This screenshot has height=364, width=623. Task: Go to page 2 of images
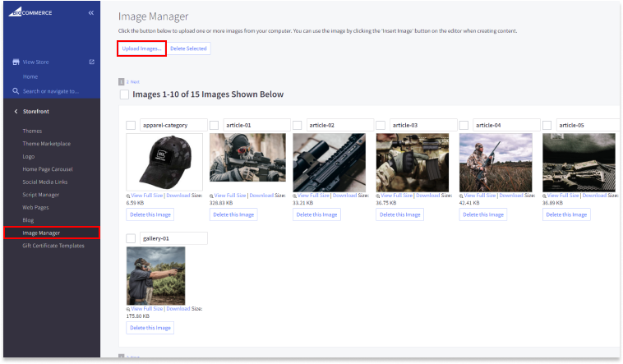(127, 82)
